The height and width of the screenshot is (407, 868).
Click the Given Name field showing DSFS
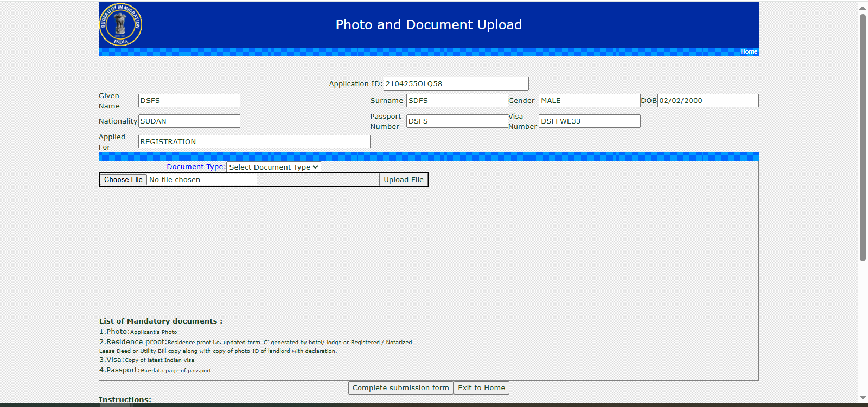[x=189, y=100]
